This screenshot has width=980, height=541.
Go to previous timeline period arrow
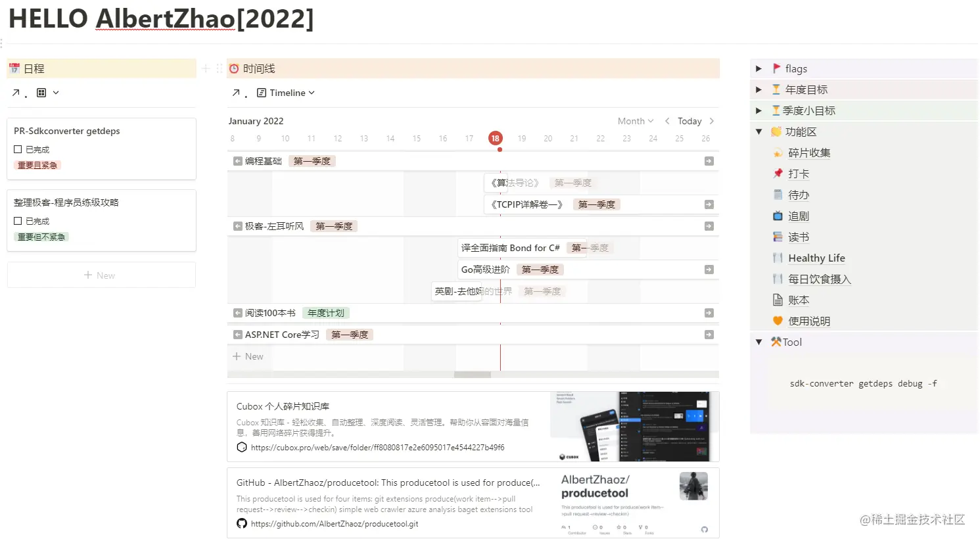point(667,121)
